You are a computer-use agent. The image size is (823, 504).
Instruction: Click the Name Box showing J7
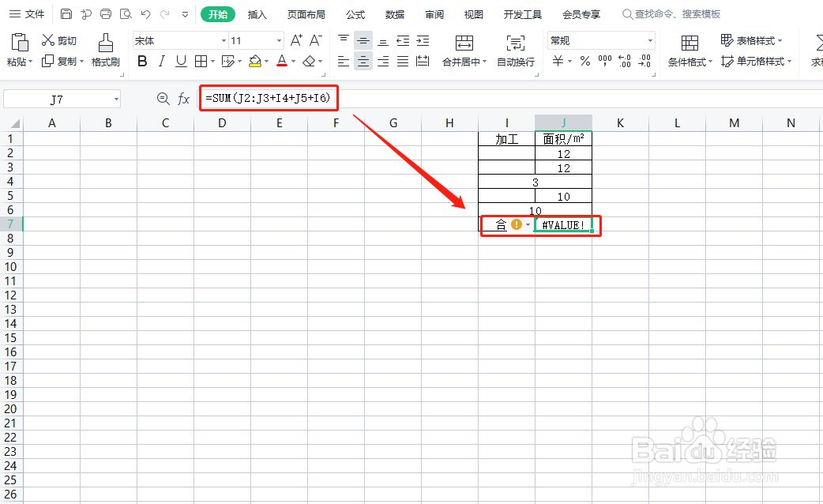[x=55, y=98]
